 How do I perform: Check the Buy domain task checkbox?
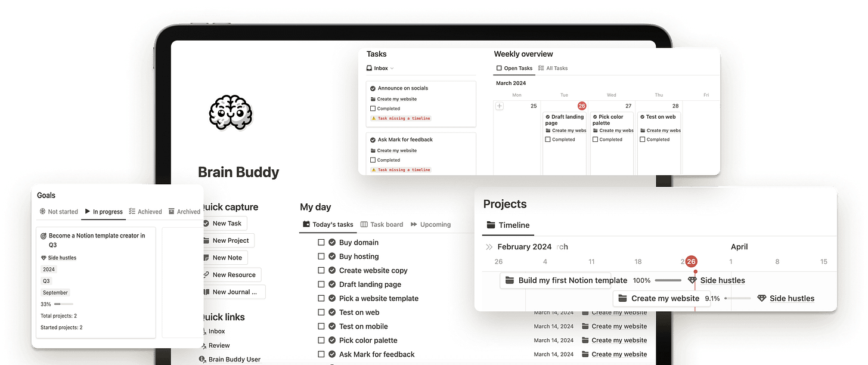click(321, 242)
